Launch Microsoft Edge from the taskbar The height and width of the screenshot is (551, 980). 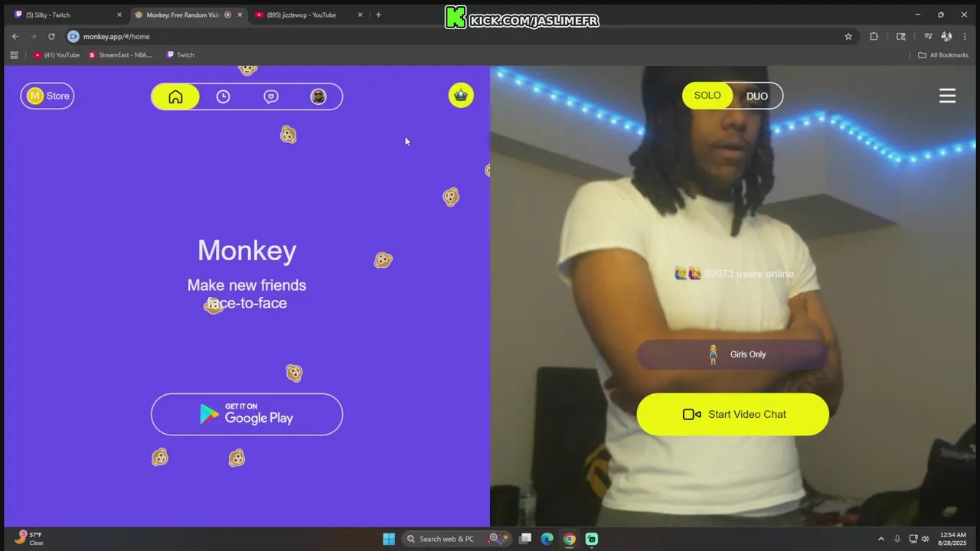tap(547, 539)
